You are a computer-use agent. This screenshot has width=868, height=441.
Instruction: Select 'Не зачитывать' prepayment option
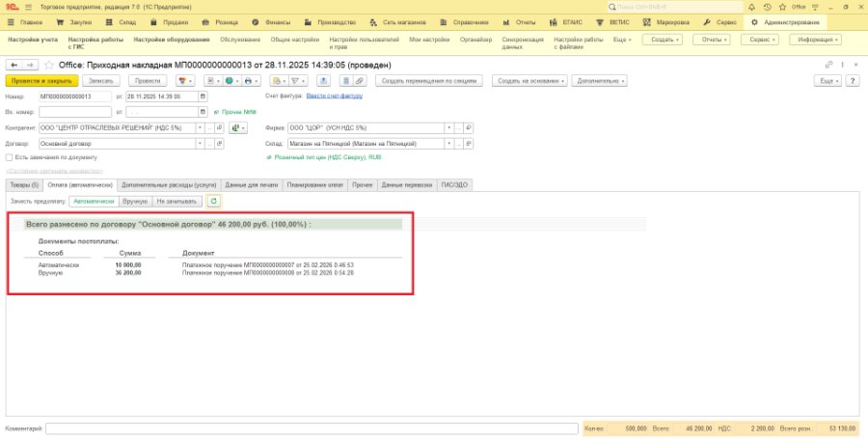pyautogui.click(x=176, y=201)
